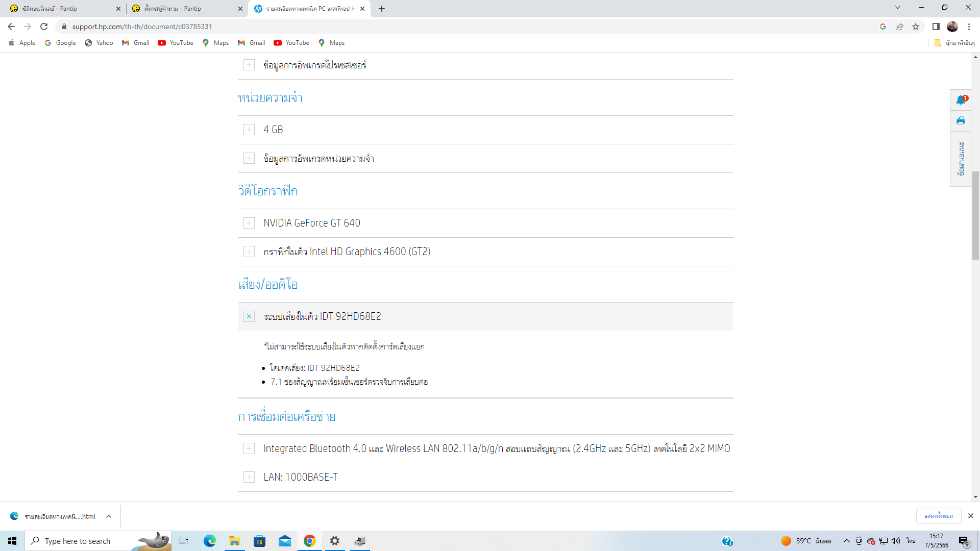Expand Bluetooth 4.0 Wireless LAN row
The width and height of the screenshot is (980, 551).
pos(485,448)
